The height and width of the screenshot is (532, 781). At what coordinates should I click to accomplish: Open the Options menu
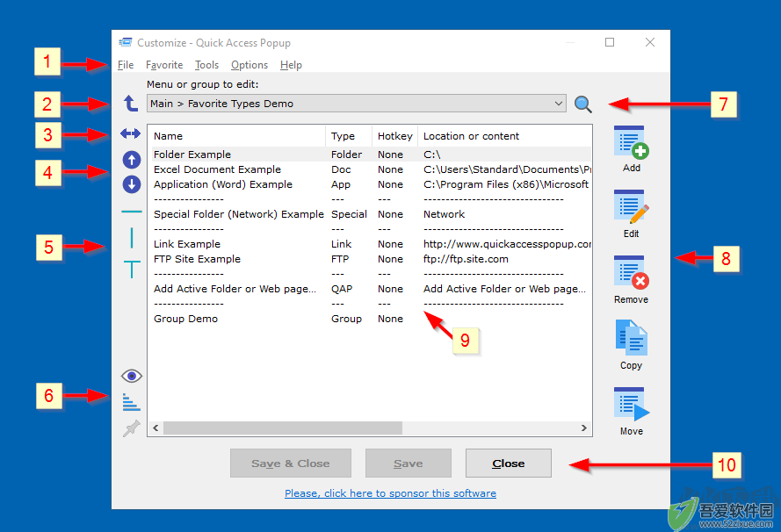coord(249,65)
